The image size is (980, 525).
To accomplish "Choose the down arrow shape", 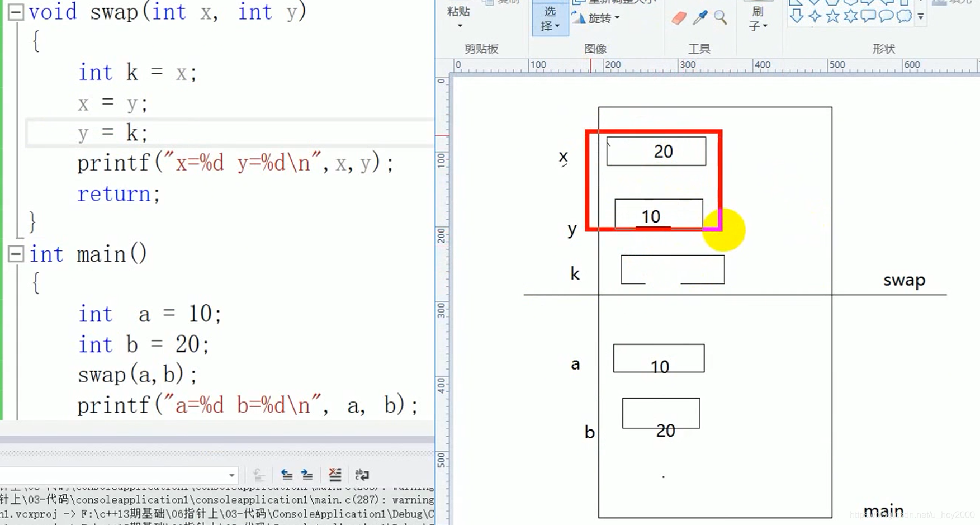I will click(797, 16).
